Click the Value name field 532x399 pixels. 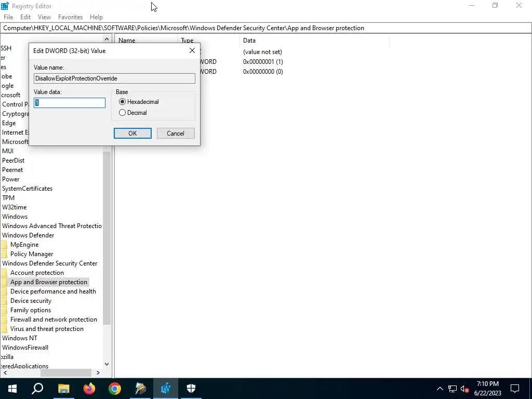[114, 78]
